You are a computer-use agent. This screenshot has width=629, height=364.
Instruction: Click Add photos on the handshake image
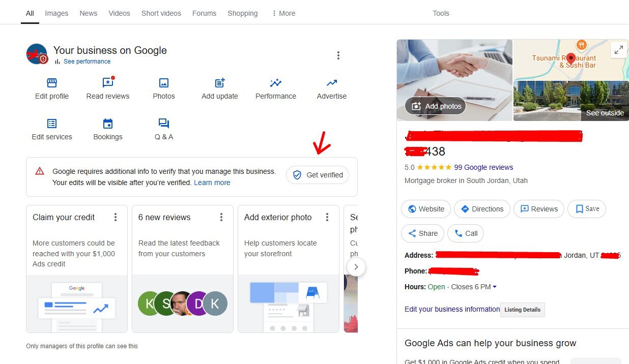click(x=435, y=106)
